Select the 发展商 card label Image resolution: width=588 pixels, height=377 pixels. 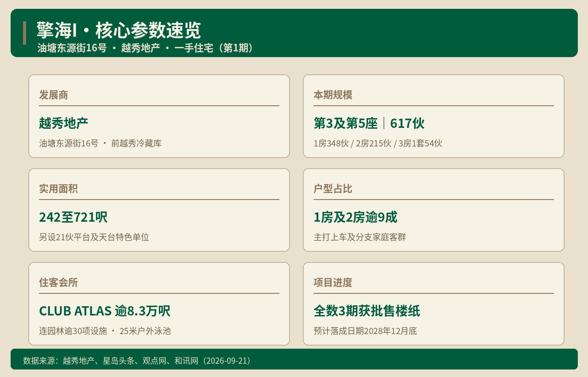pyautogui.click(x=53, y=95)
